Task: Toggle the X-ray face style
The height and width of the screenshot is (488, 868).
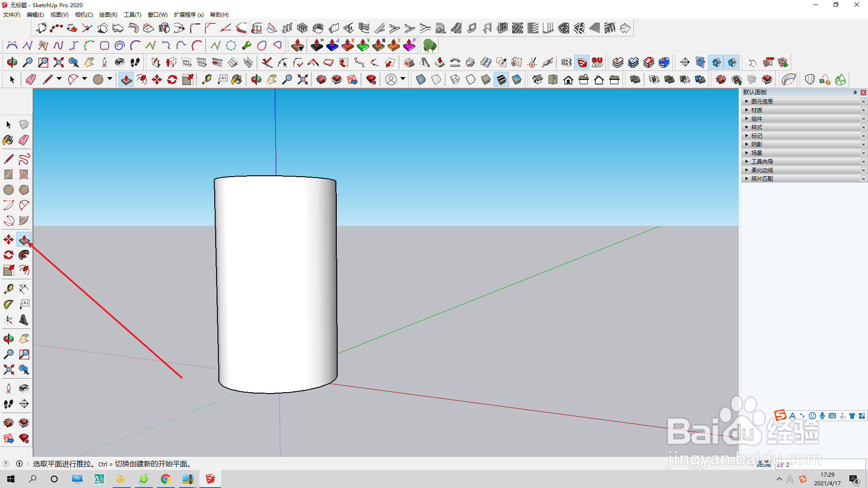Action: (x=420, y=80)
